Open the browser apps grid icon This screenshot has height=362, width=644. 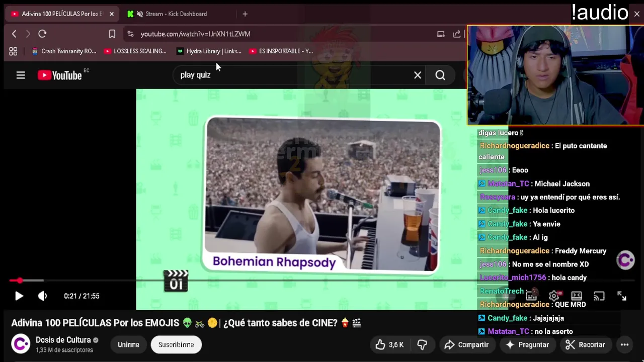pos(13,51)
